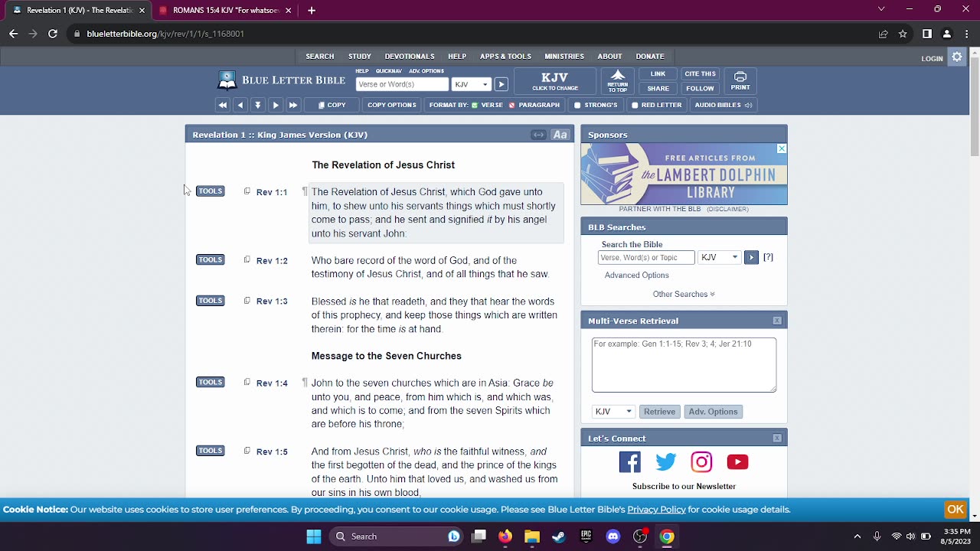Screen dimensions: 980x551
Task: Open the Aa font settings icon
Action: point(560,135)
